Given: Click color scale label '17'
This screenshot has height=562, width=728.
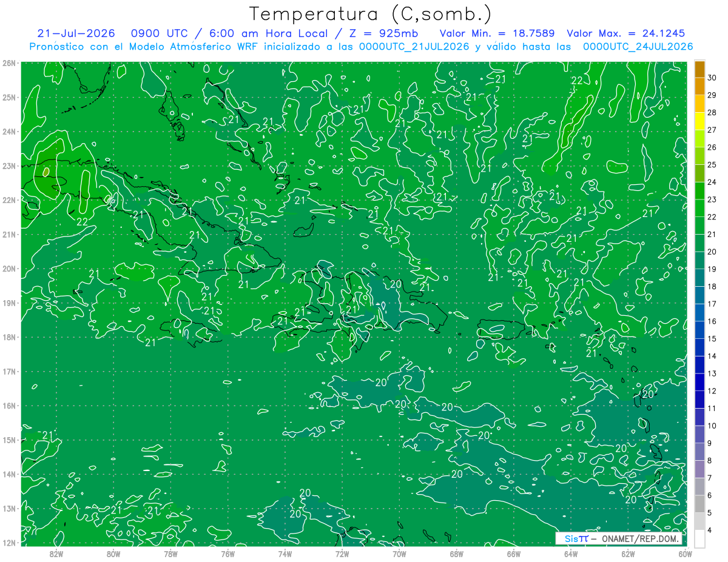Looking at the screenshot, I should coord(712,304).
